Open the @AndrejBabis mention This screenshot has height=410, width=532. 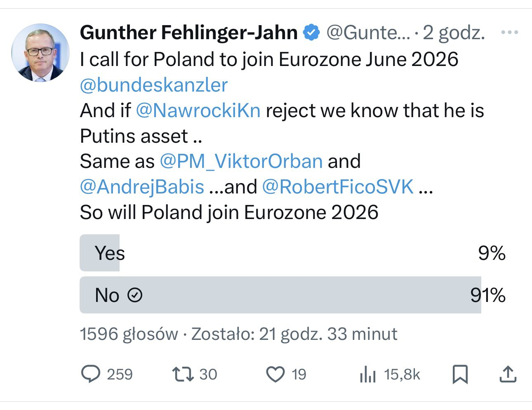point(142,187)
